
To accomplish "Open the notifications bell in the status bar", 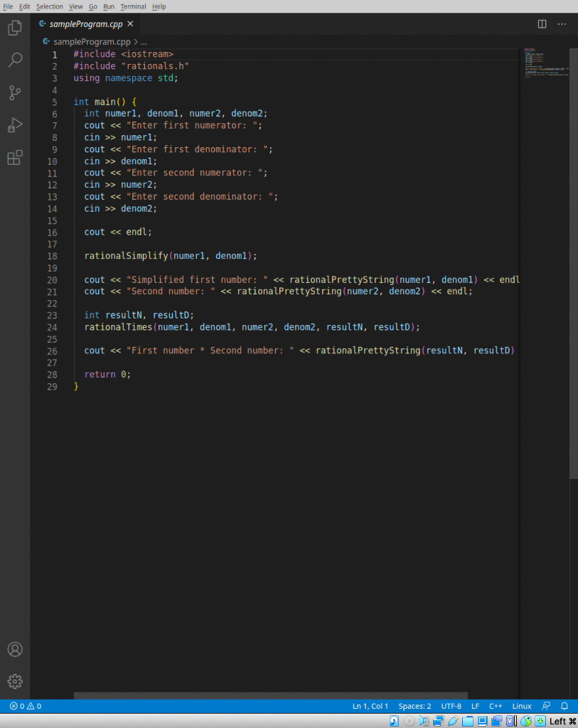I will click(564, 706).
